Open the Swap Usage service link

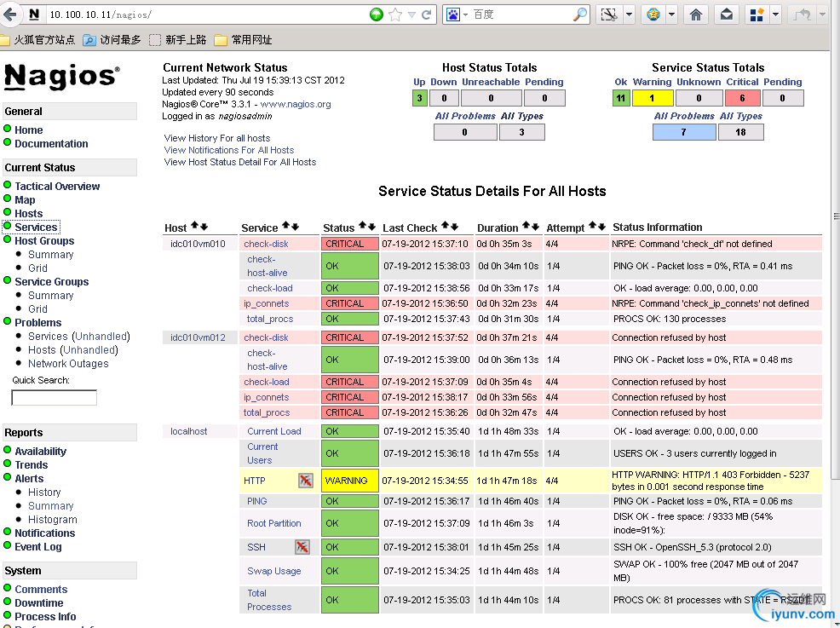(273, 571)
